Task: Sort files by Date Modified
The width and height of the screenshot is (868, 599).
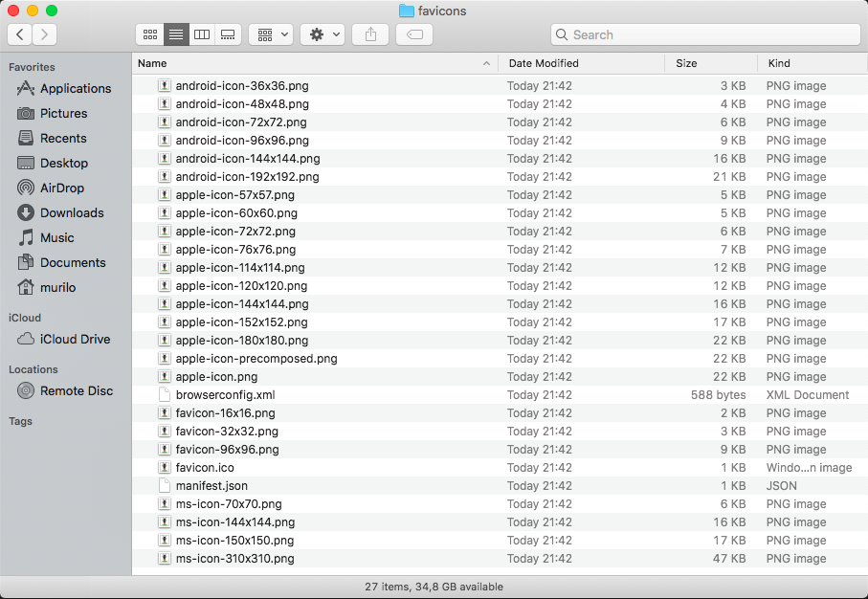Action: (x=544, y=62)
